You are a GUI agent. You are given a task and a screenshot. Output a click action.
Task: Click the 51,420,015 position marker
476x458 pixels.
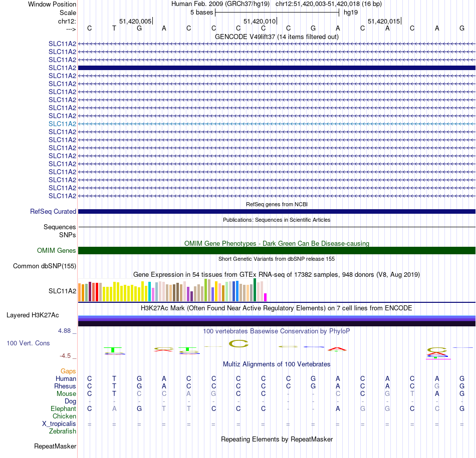384,21
